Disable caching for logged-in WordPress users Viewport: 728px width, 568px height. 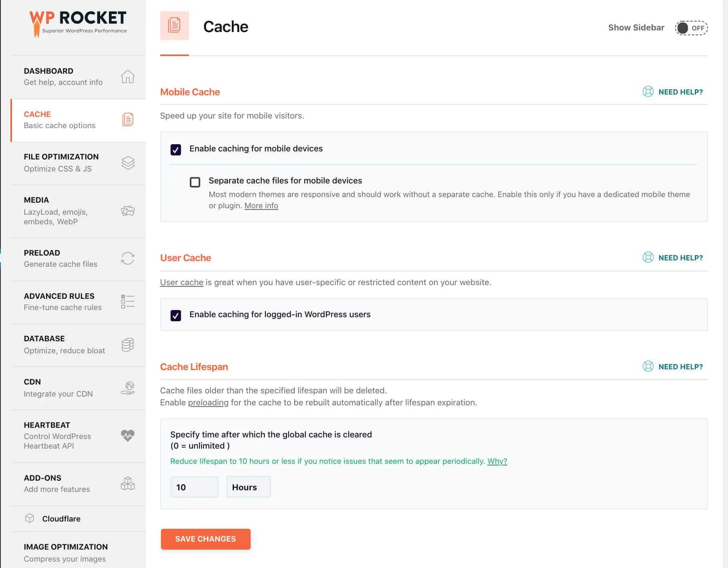tap(176, 315)
